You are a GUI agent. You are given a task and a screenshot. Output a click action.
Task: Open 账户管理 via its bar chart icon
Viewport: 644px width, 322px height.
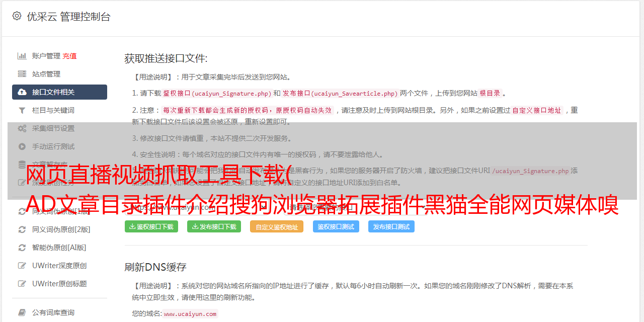22,56
